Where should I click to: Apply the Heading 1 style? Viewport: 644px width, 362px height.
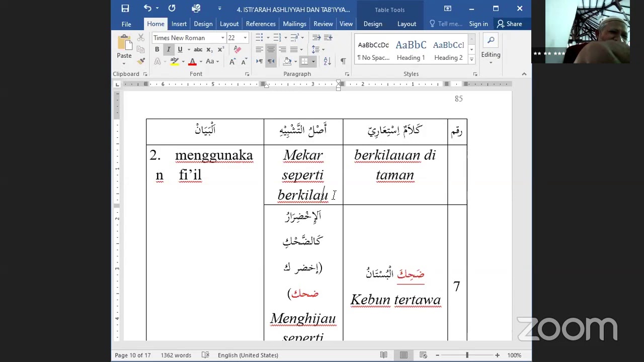click(x=411, y=50)
